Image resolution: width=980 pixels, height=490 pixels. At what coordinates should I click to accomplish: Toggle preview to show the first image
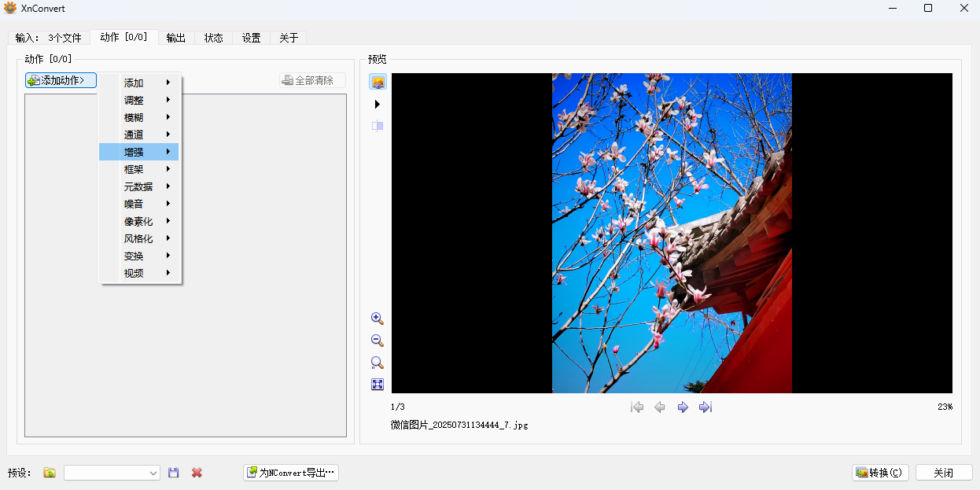636,407
